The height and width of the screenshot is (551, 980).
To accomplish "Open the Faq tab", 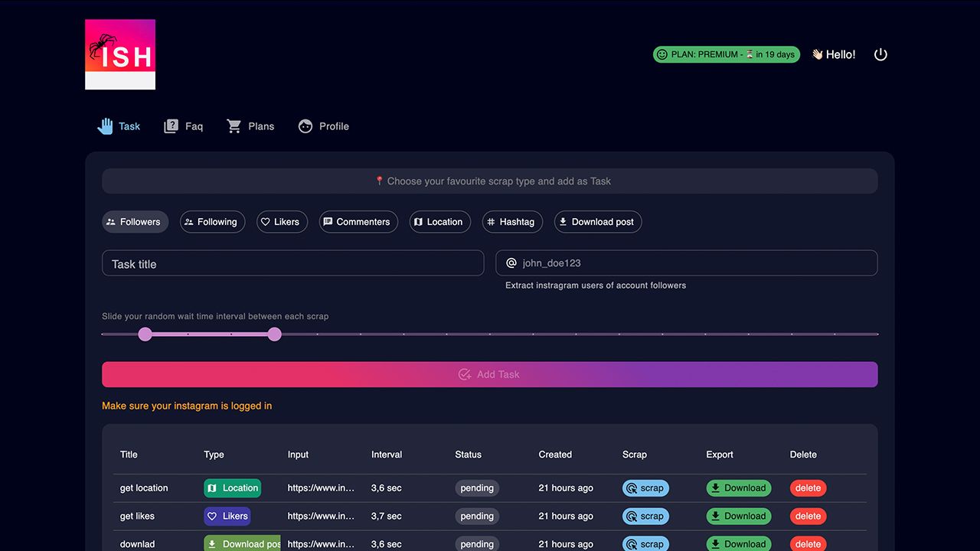I will [184, 126].
